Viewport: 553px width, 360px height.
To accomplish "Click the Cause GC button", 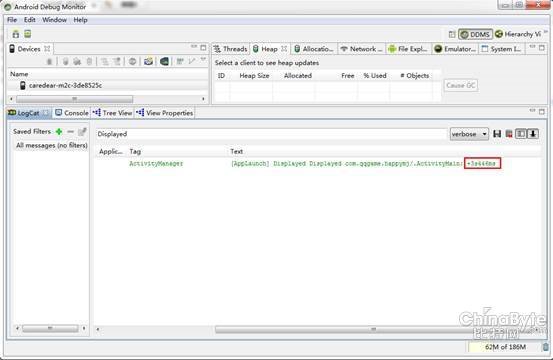I will coord(461,85).
